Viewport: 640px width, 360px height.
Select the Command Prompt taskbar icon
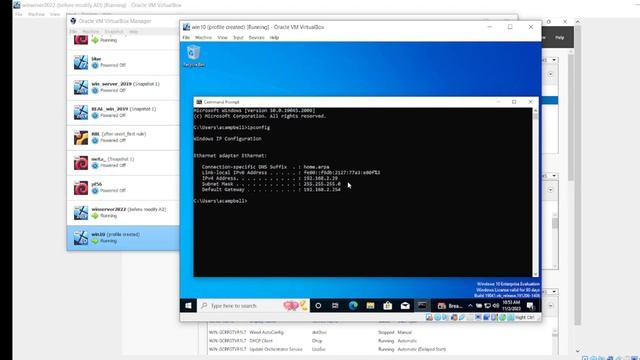422,306
